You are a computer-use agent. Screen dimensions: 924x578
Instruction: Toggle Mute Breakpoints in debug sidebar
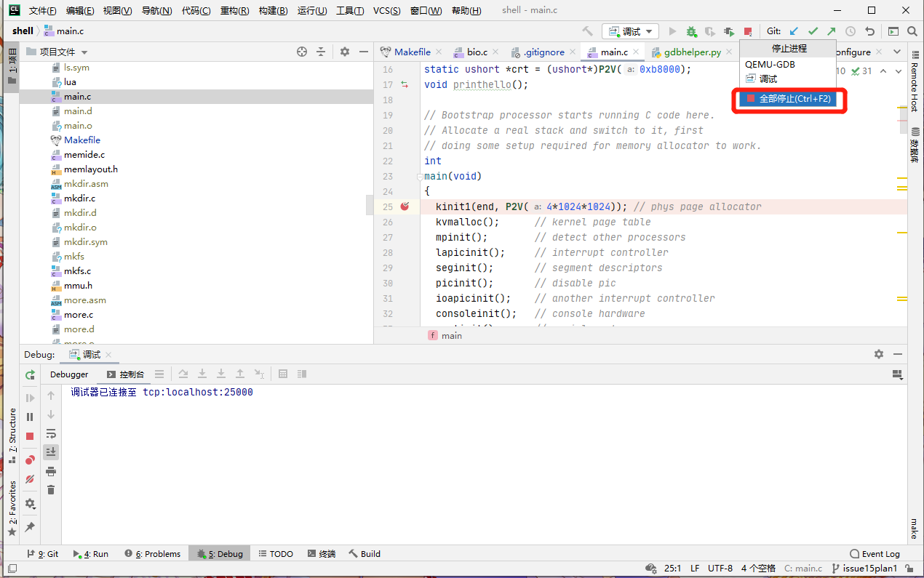(30, 479)
